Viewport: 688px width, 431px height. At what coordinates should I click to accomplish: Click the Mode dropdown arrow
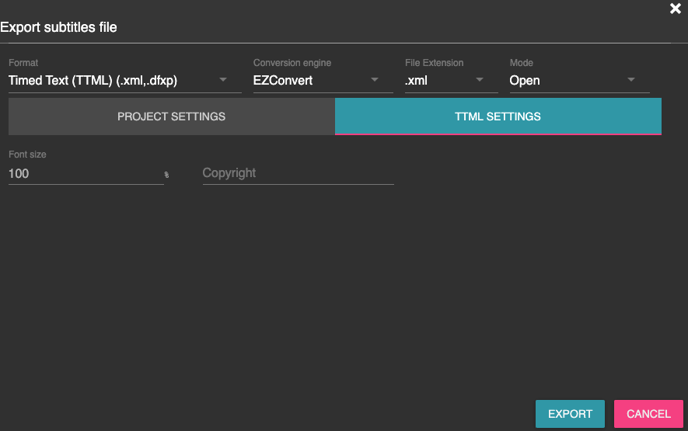(x=631, y=80)
